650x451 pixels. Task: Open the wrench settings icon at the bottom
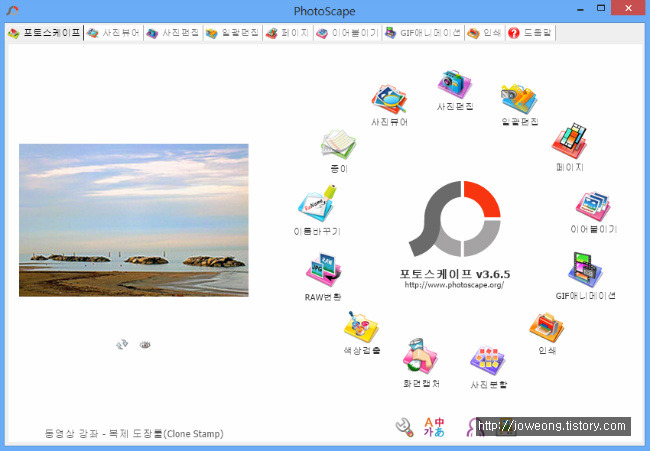click(x=404, y=427)
